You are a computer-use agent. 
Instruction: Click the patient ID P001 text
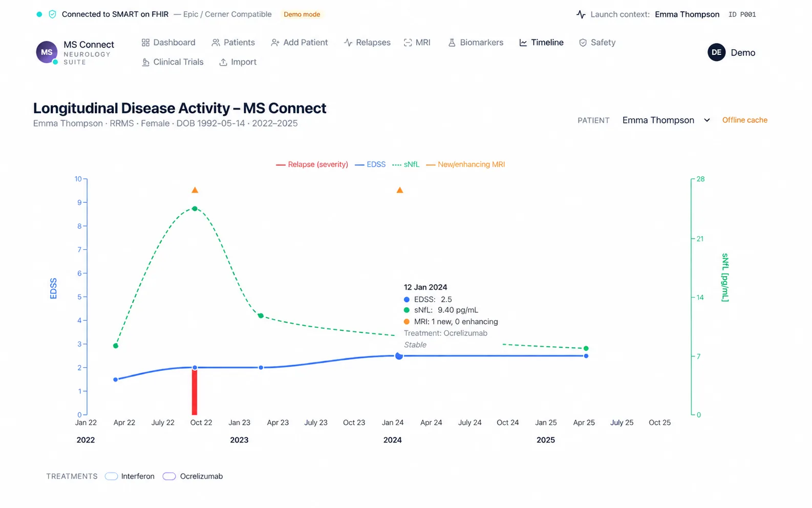click(x=742, y=14)
